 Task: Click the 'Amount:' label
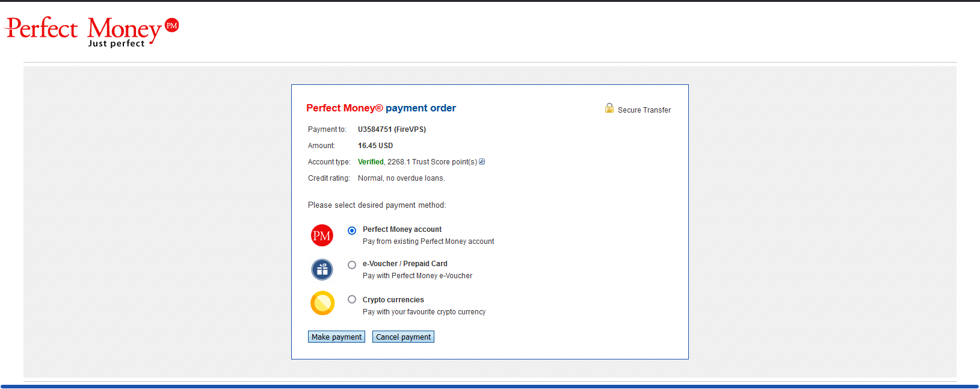point(321,146)
